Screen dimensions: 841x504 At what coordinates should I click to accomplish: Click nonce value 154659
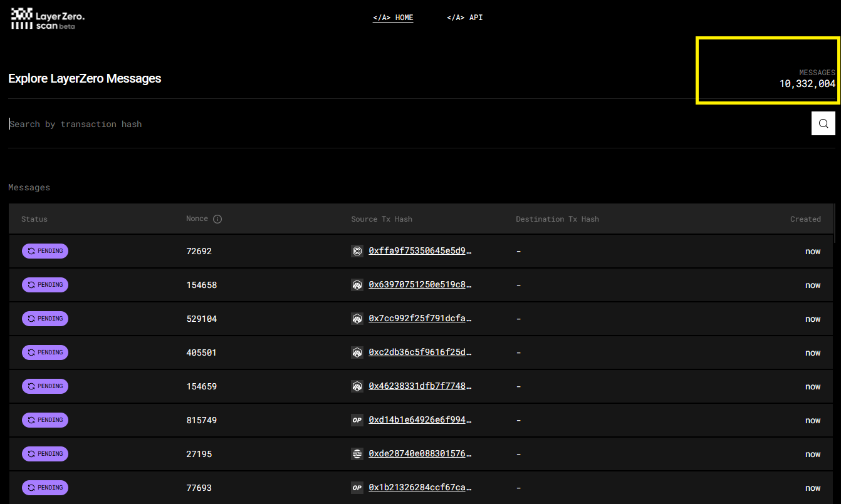(201, 386)
